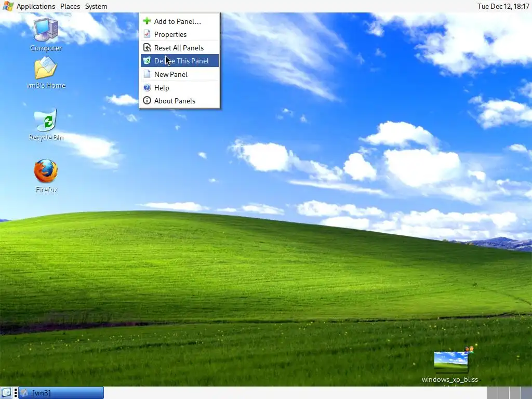
Task: Click the Properties checklist icon in context menu
Action: (x=147, y=34)
